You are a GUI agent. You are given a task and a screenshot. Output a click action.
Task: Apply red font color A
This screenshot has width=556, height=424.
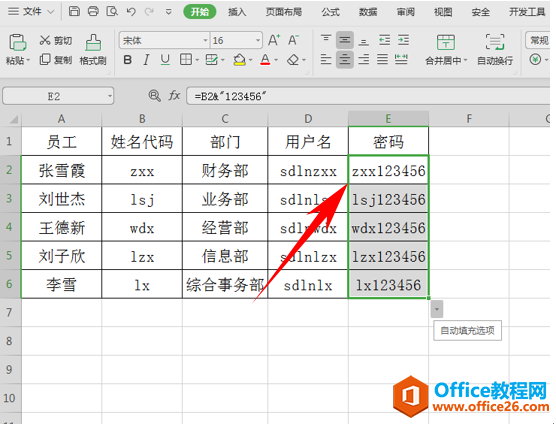coord(265,60)
